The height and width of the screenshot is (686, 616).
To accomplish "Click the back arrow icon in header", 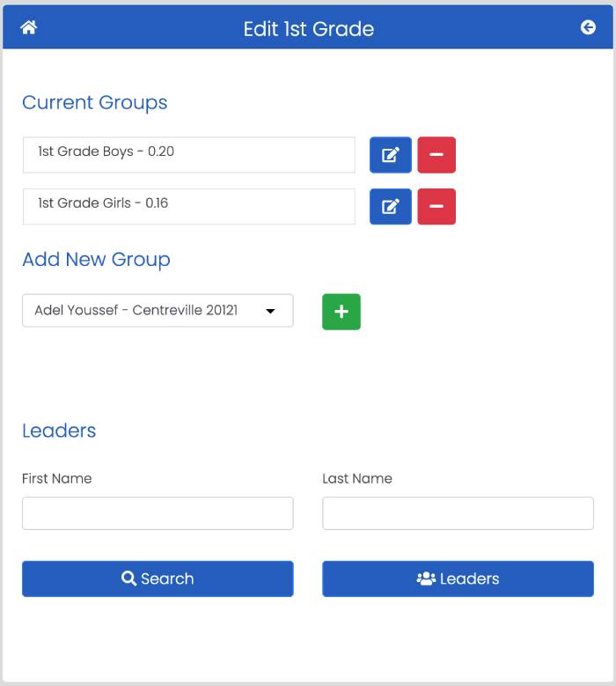I will pyautogui.click(x=588, y=27).
